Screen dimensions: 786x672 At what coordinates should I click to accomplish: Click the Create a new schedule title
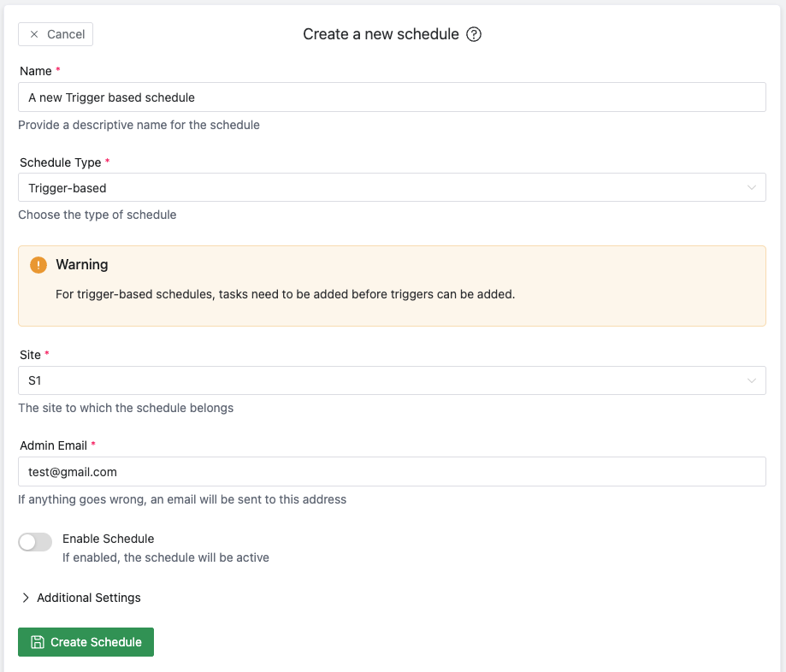pyautogui.click(x=381, y=34)
